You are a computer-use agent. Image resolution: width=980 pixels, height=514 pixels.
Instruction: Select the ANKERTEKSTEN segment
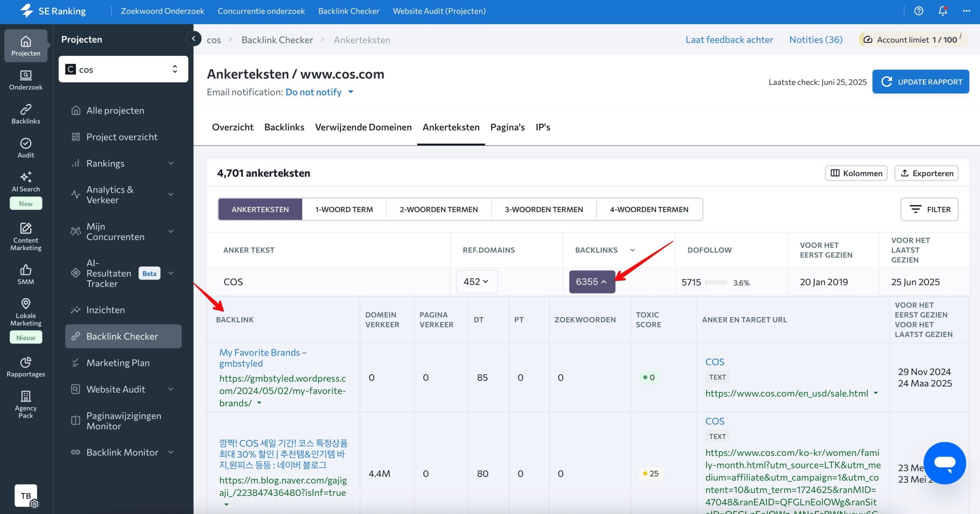point(260,210)
